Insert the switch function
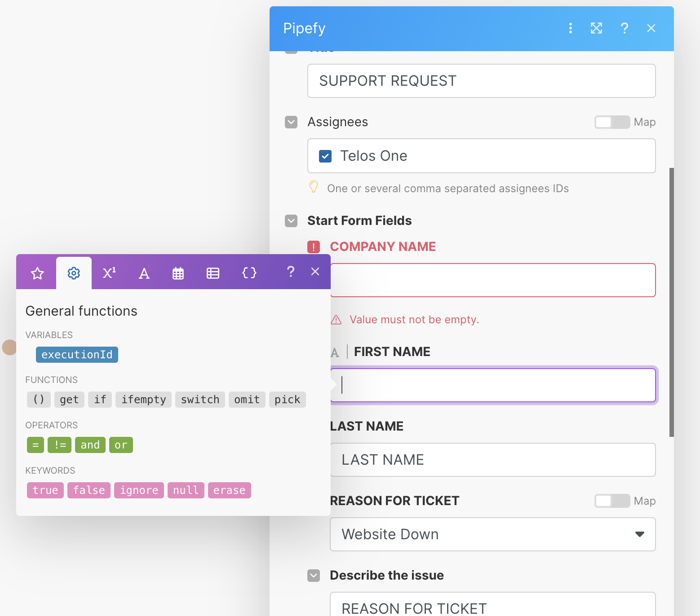Viewport: 700px width, 616px height. click(x=200, y=400)
